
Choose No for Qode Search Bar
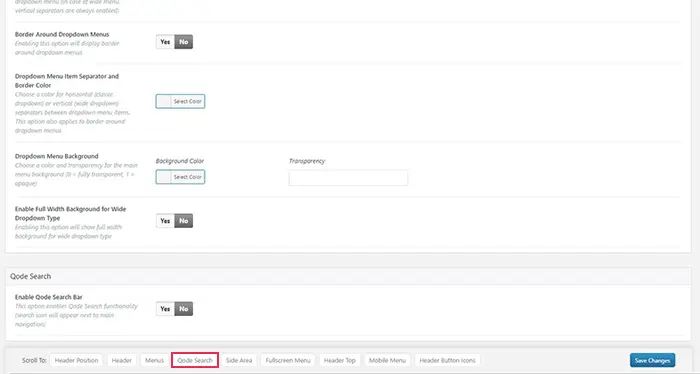click(x=183, y=309)
